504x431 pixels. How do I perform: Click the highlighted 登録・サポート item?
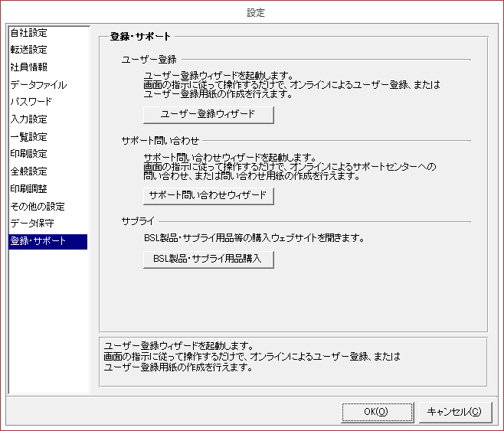click(x=48, y=241)
